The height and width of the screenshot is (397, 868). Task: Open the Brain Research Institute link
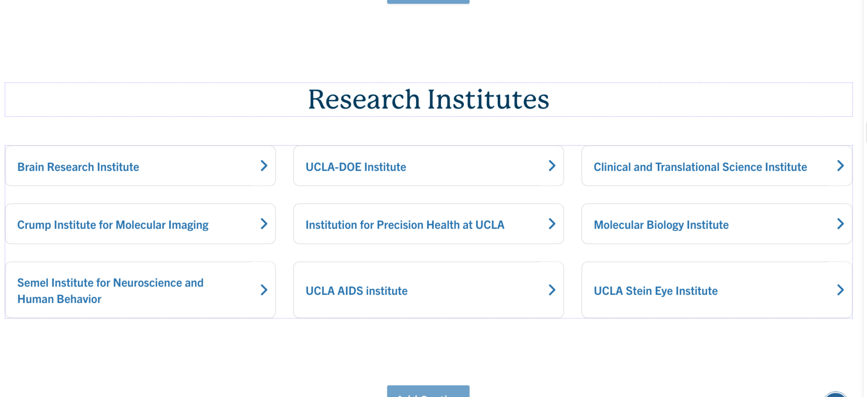[78, 167]
